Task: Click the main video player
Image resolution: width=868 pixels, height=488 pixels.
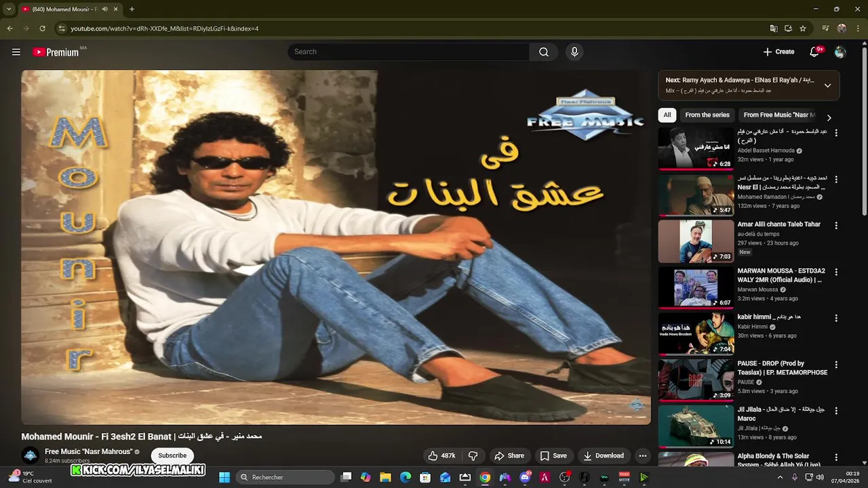Action: 336,247
